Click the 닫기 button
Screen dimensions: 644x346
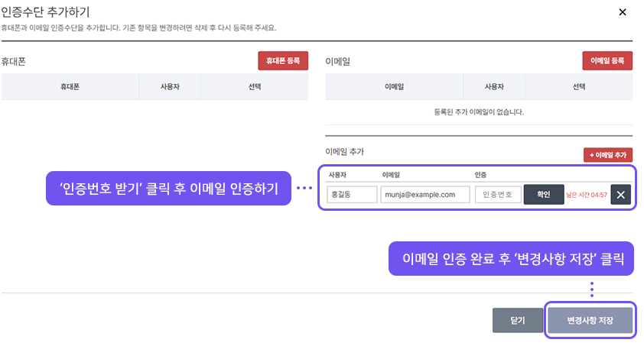tap(518, 320)
